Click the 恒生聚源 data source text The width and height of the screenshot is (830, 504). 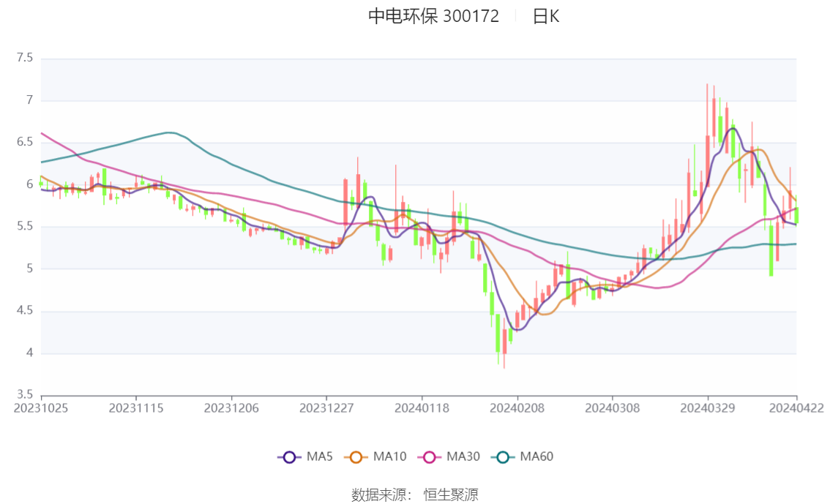click(451, 495)
